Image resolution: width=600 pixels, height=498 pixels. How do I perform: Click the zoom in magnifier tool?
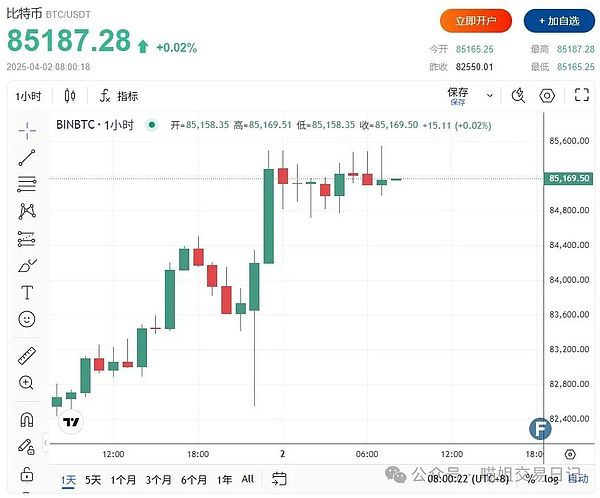(27, 383)
